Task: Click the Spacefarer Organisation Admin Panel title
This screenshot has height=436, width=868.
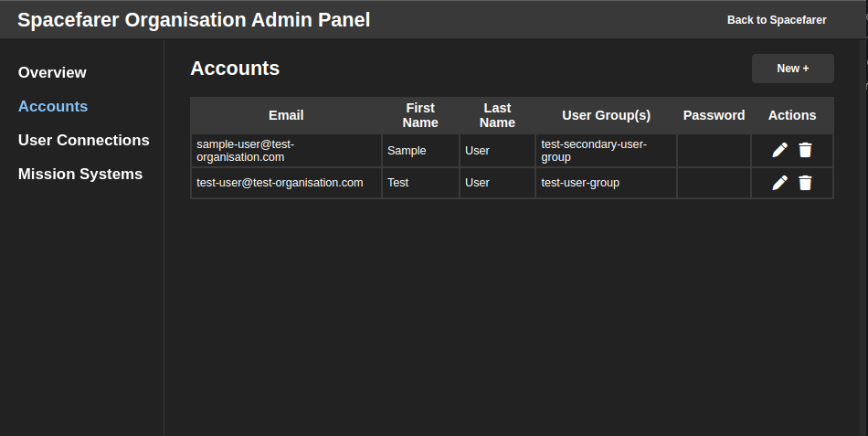Action: point(194,20)
